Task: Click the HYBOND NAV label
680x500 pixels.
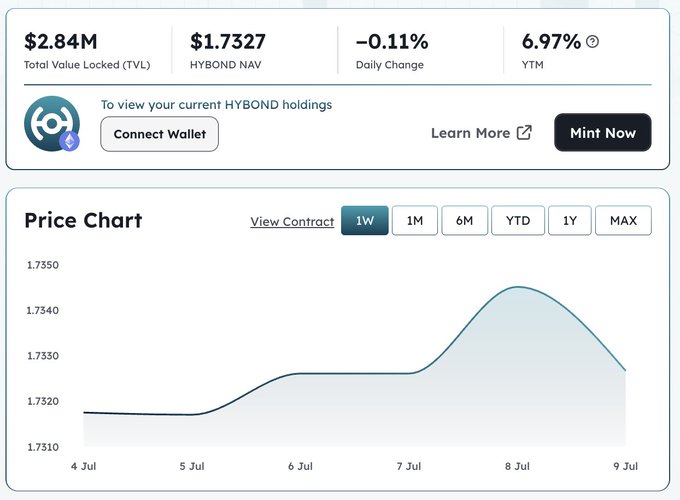Action: [226, 65]
